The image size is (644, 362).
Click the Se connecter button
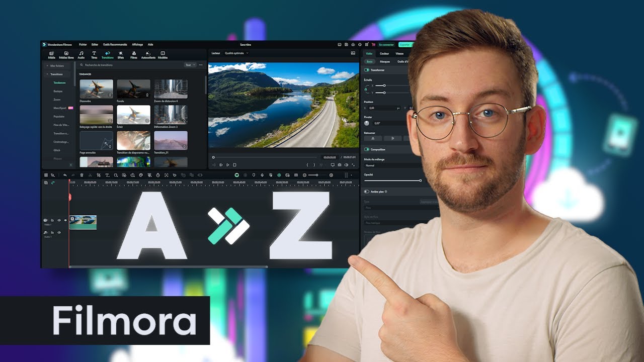click(x=386, y=45)
